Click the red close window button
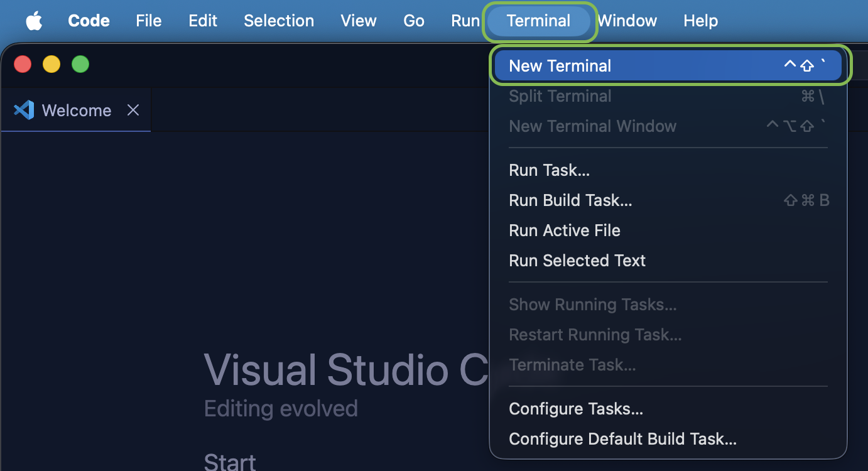Image resolution: width=868 pixels, height=471 pixels. coord(23,64)
